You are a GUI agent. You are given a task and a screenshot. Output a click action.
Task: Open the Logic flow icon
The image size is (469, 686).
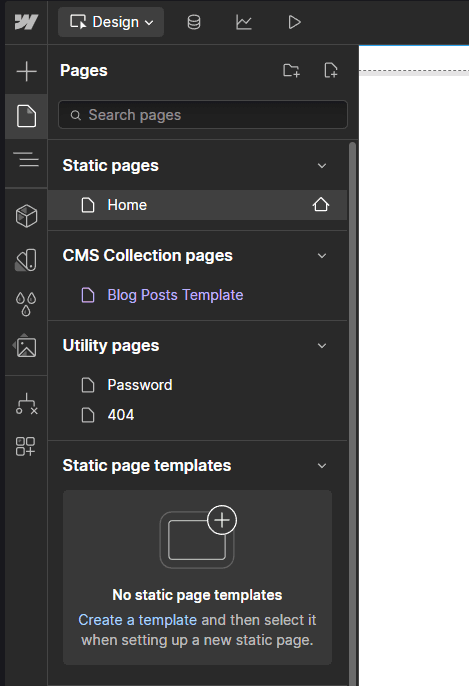pos(27,404)
